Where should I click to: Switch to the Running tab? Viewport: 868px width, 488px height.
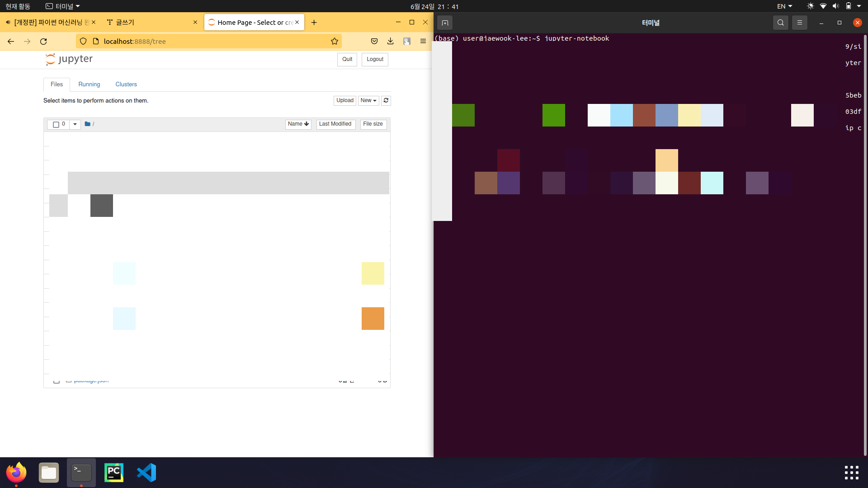[89, 84]
